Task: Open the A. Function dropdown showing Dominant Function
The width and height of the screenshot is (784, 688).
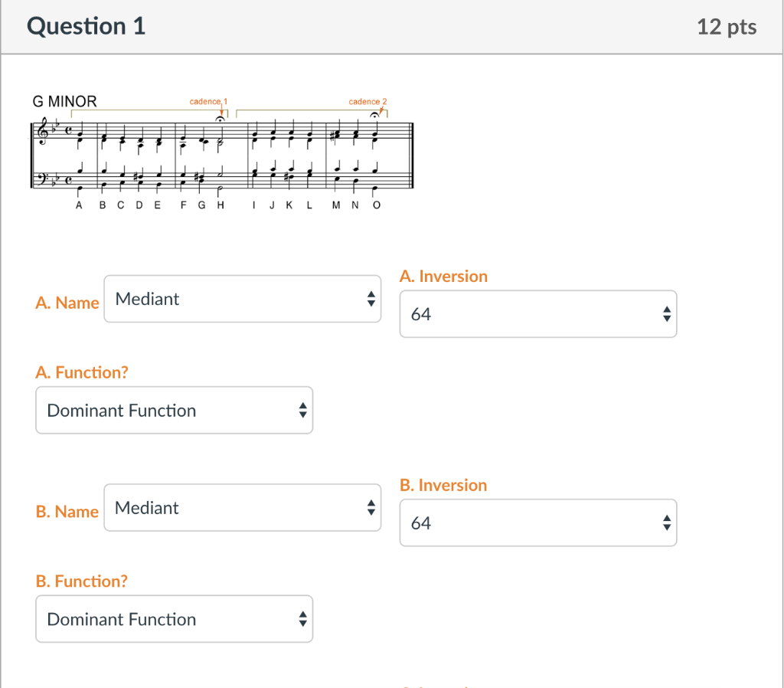Action: click(x=174, y=410)
